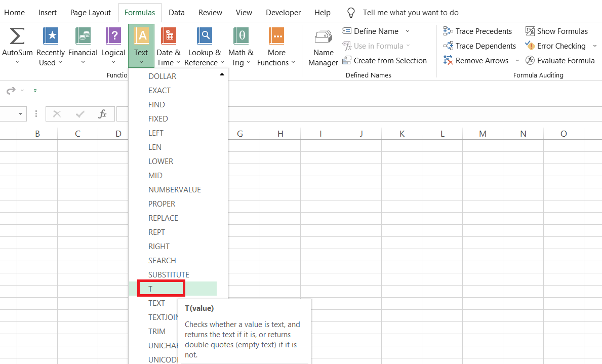Click the Insert Function fx button
This screenshot has height=364, width=602.
(102, 114)
